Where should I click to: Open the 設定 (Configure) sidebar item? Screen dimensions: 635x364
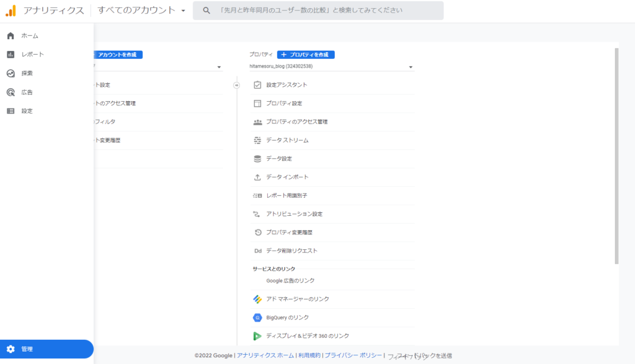point(27,111)
